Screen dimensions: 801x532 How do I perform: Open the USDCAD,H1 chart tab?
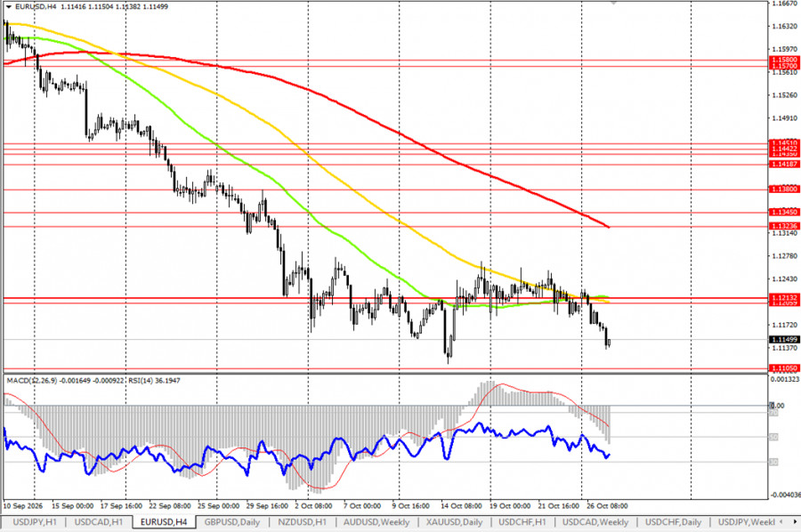tap(99, 522)
